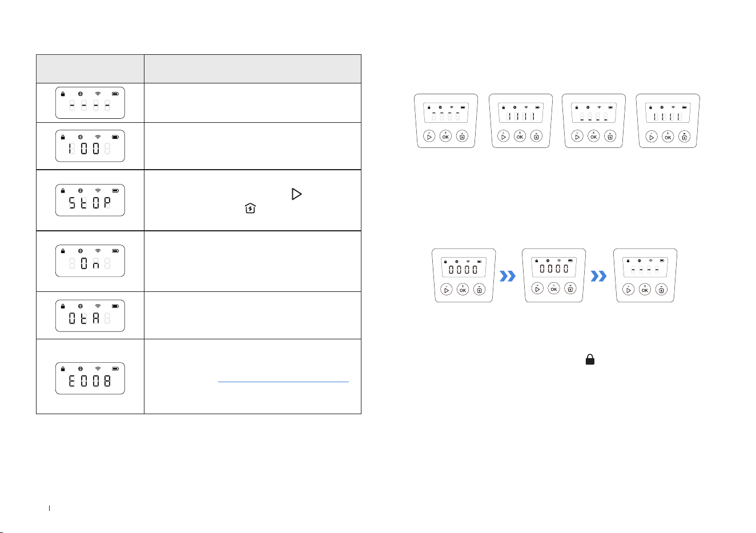Select the 100 display image in the table
756x533 pixels.
click(90, 146)
